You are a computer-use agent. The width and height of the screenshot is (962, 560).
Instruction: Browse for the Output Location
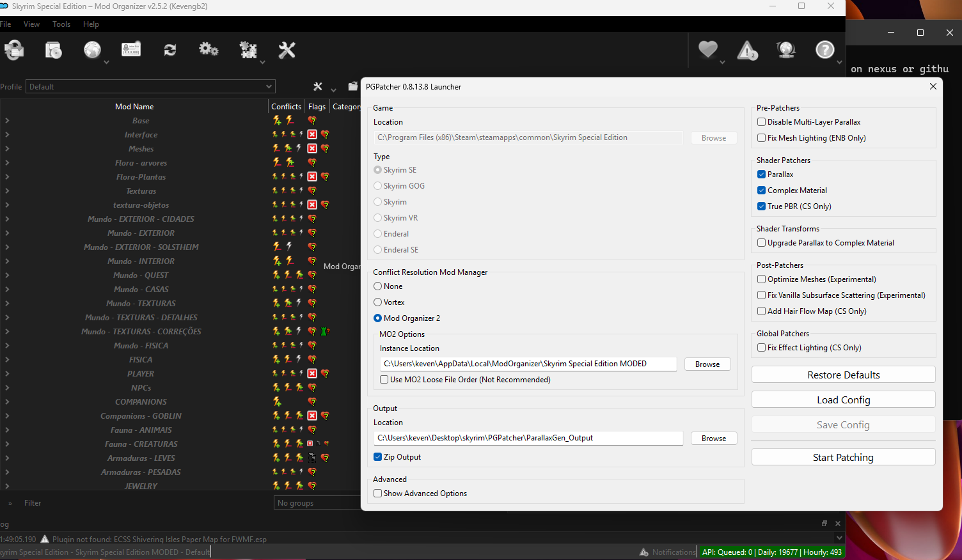click(714, 439)
